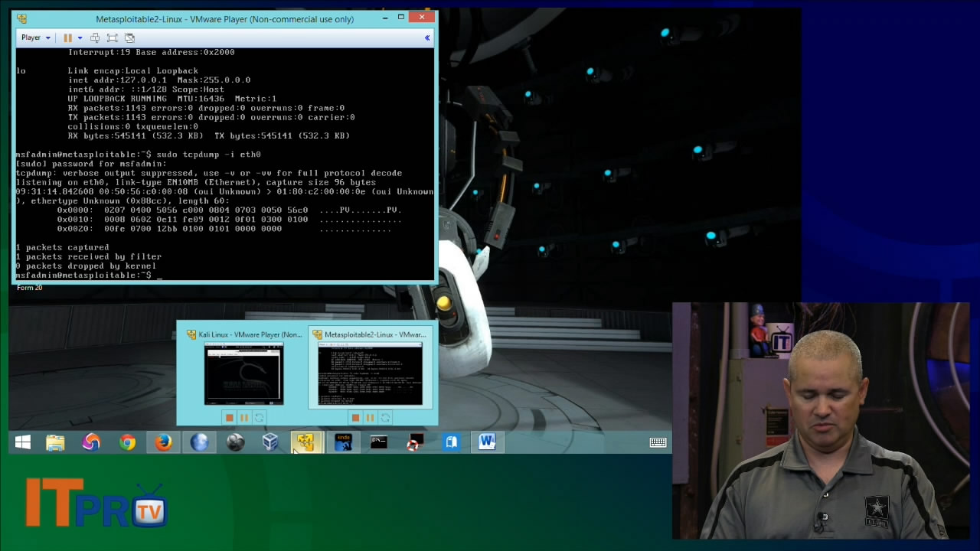Image resolution: width=980 pixels, height=551 pixels.
Task: Open the Kindle app from the taskbar
Action: [x=343, y=442]
